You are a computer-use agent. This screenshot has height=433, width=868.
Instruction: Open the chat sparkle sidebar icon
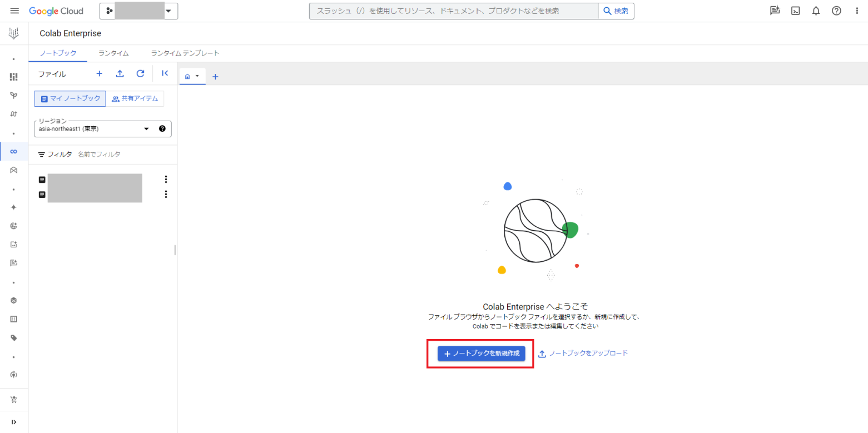[x=14, y=263]
